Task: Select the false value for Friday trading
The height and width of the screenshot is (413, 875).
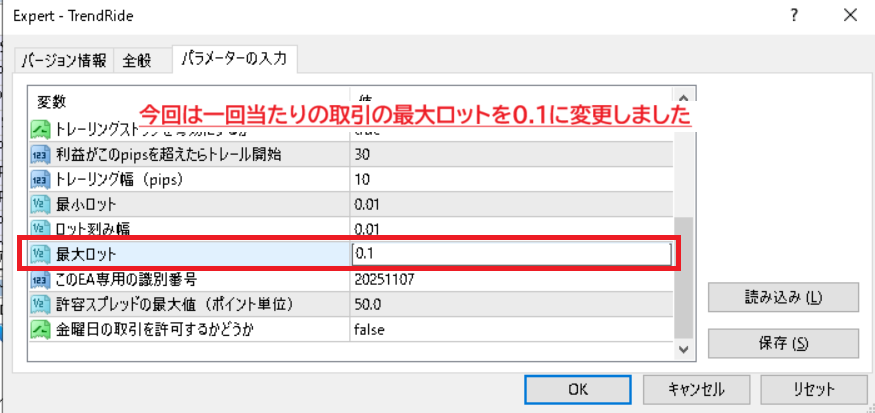Action: [369, 329]
